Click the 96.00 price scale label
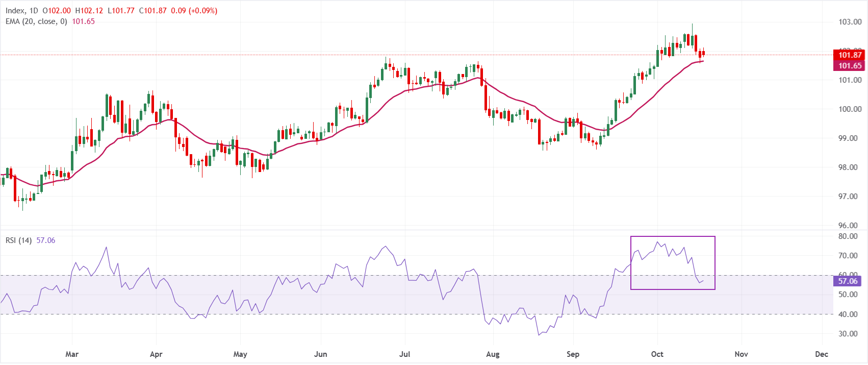 tap(850, 225)
